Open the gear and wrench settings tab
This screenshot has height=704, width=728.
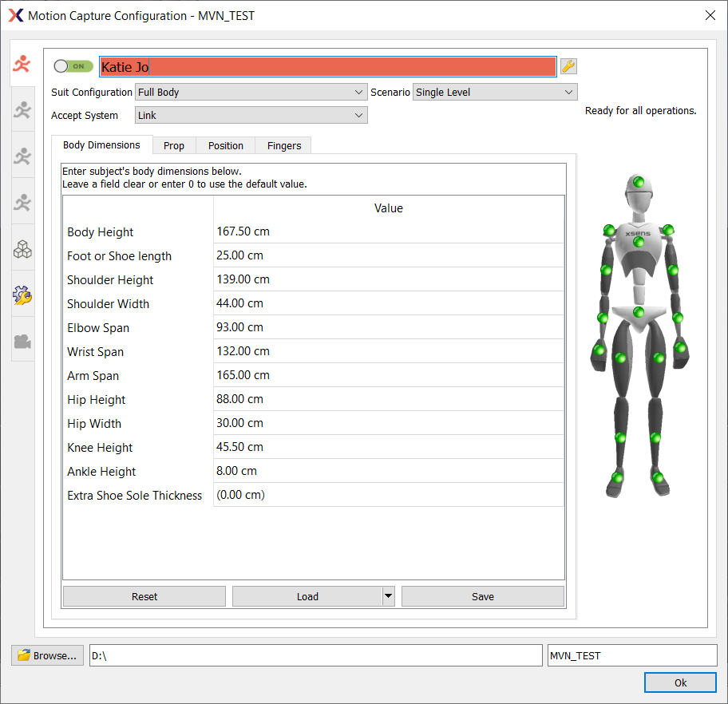coord(22,296)
